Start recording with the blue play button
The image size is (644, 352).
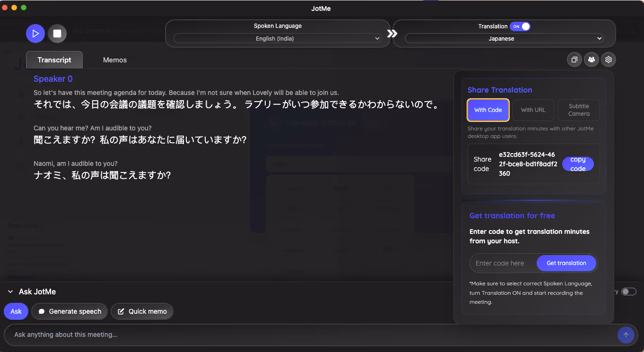(x=35, y=34)
